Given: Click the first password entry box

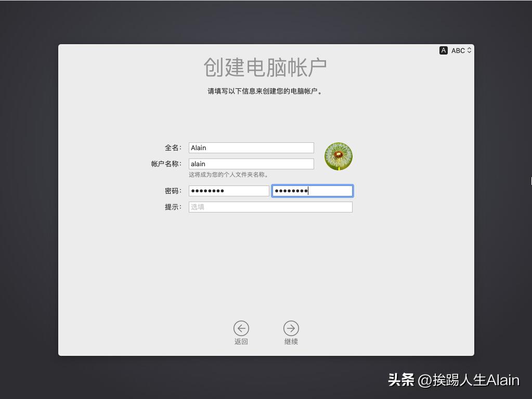Looking at the screenshot, I should coord(229,191).
